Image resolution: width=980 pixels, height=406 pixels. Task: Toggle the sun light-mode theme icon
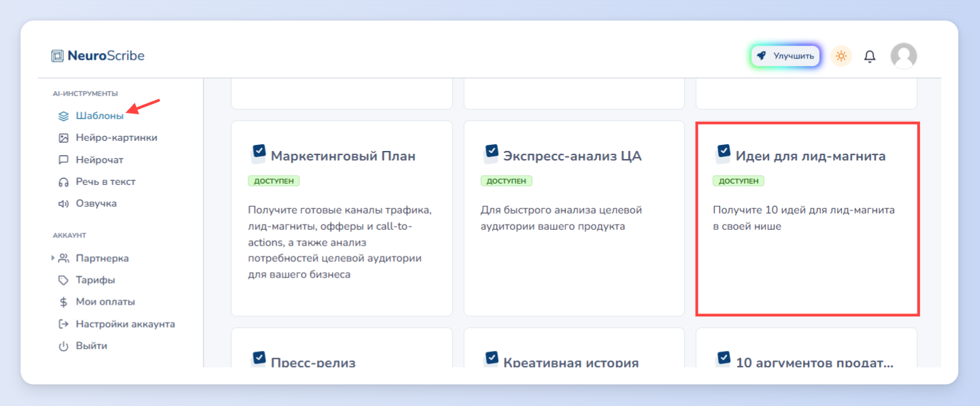pyautogui.click(x=841, y=56)
